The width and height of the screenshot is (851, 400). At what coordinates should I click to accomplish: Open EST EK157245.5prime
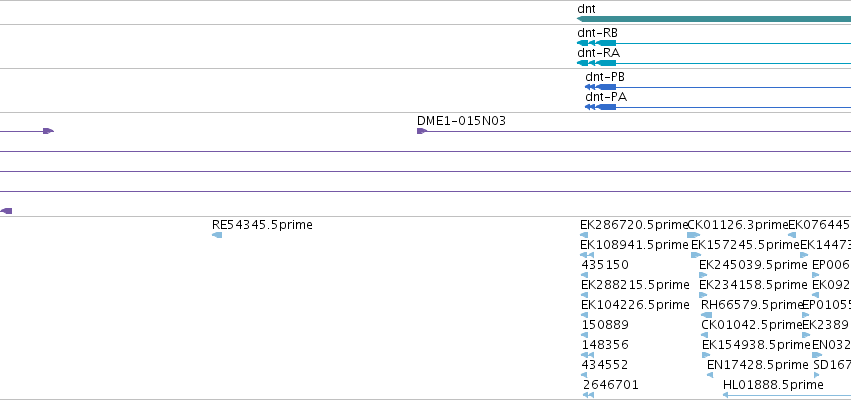[745, 245]
